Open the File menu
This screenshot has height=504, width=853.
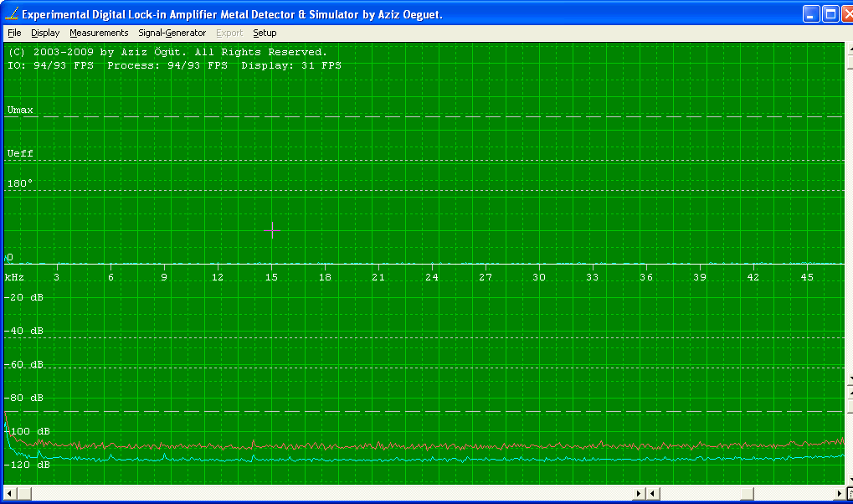click(14, 33)
